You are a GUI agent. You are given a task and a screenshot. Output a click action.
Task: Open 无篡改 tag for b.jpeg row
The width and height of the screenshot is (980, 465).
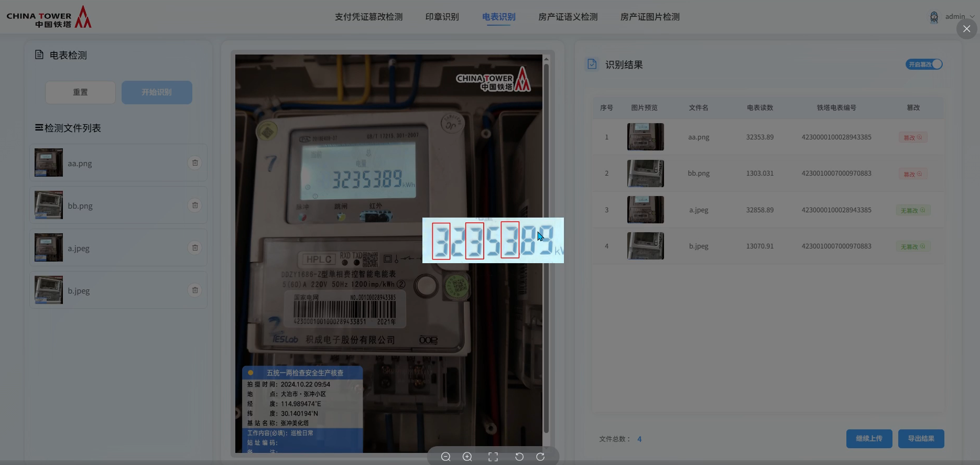click(913, 246)
